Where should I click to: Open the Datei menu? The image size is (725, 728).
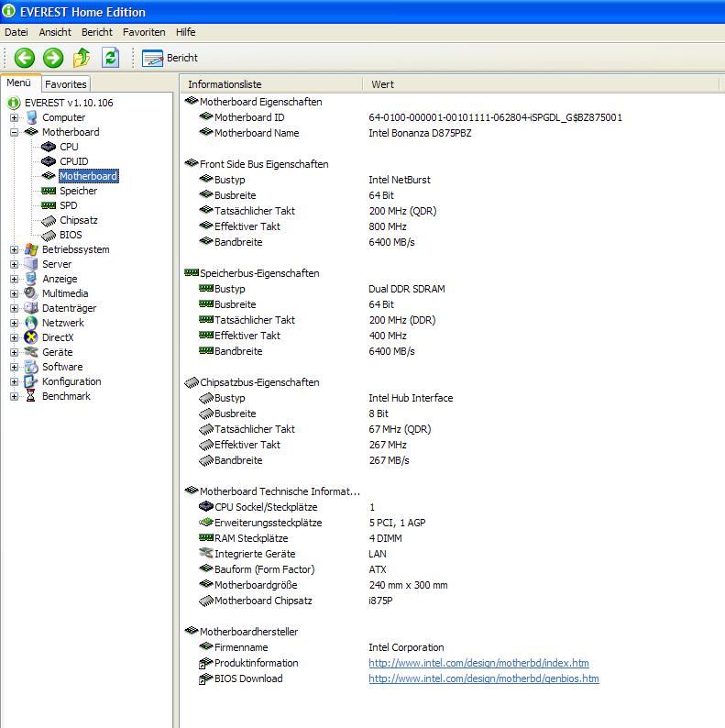click(16, 32)
